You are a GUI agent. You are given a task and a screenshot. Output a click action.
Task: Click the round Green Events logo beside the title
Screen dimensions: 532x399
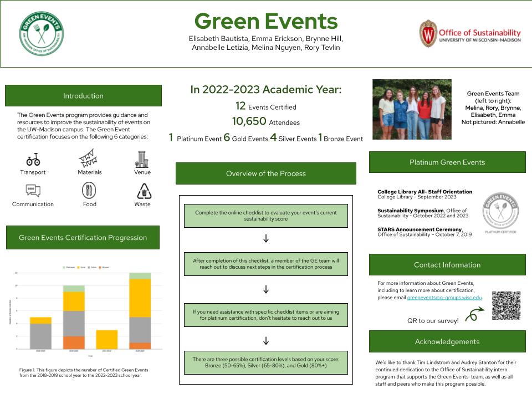[x=42, y=33]
